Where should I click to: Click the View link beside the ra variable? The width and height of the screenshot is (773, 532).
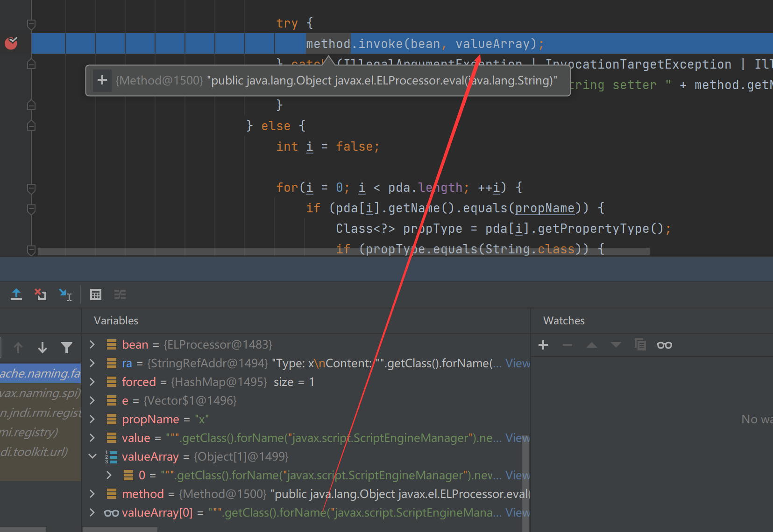(x=518, y=363)
